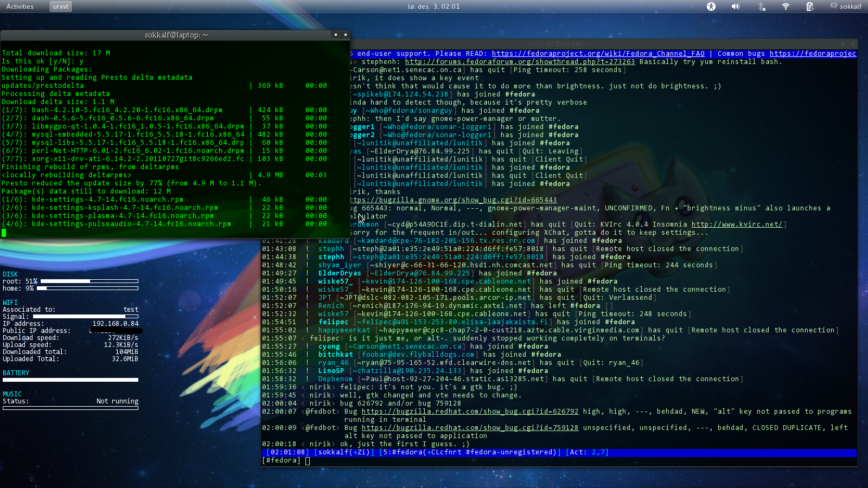This screenshot has width=868, height=488.
Task: Click the sokkalf@server window title bar
Action: [559, 43]
